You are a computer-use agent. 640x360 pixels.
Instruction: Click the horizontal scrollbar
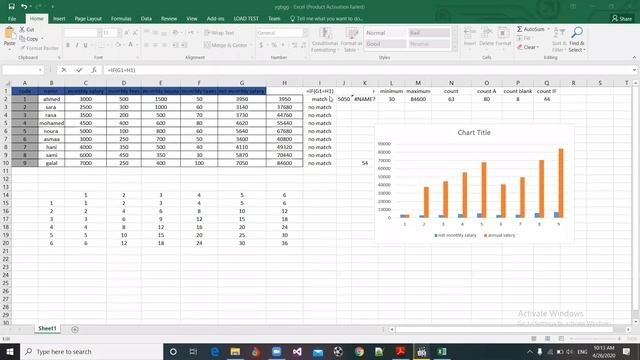[x=504, y=329]
